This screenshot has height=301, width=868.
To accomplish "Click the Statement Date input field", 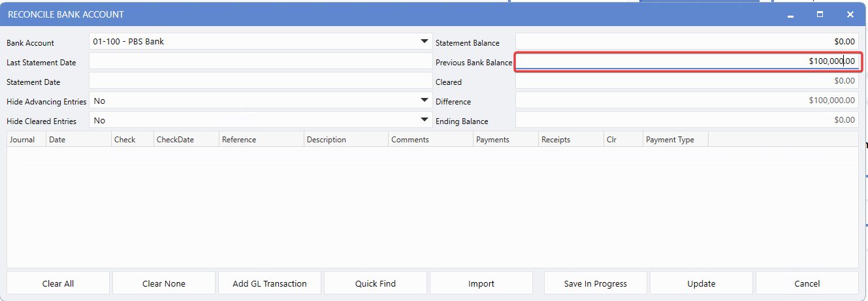I will (260, 81).
